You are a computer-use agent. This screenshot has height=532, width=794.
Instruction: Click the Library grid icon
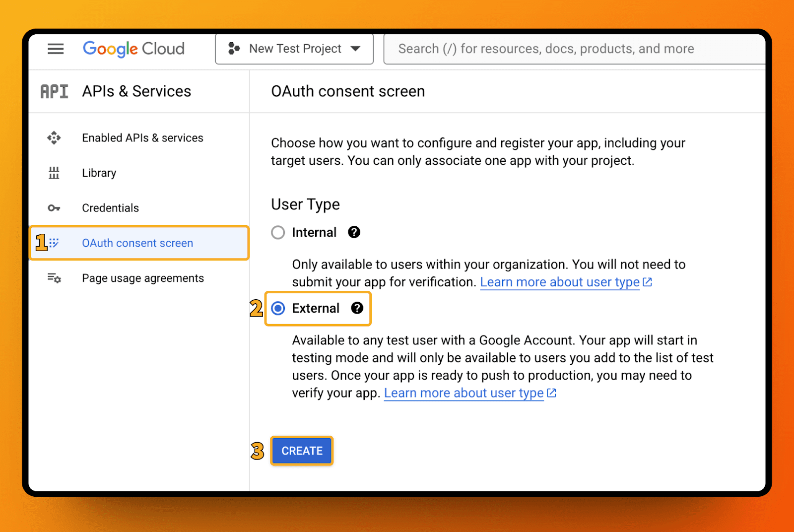point(54,173)
